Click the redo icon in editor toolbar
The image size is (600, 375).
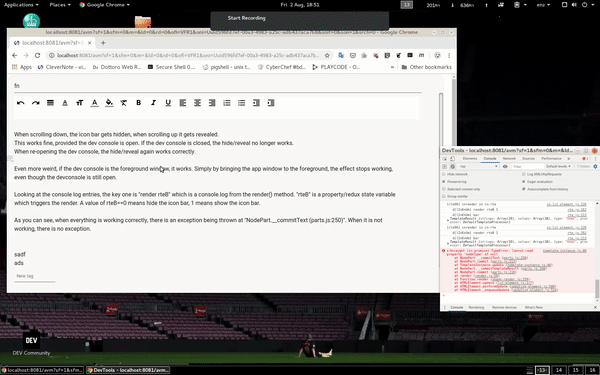(x=36, y=103)
